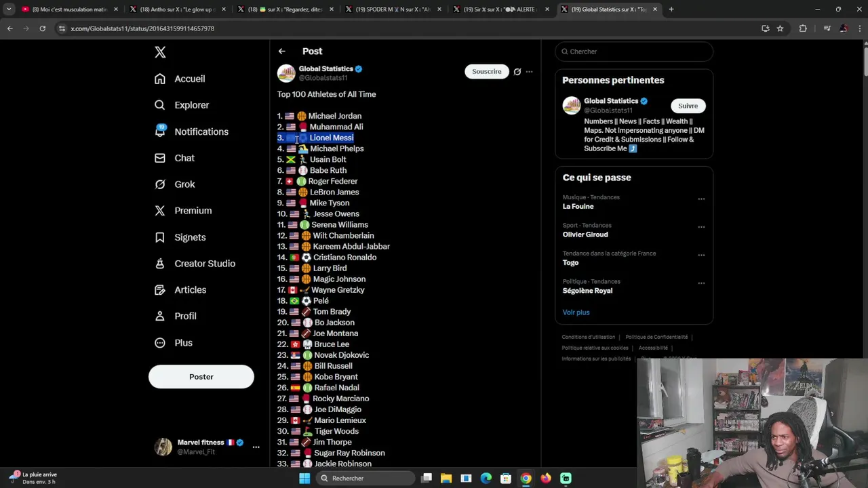
Task: Click the Poster button
Action: click(201, 377)
